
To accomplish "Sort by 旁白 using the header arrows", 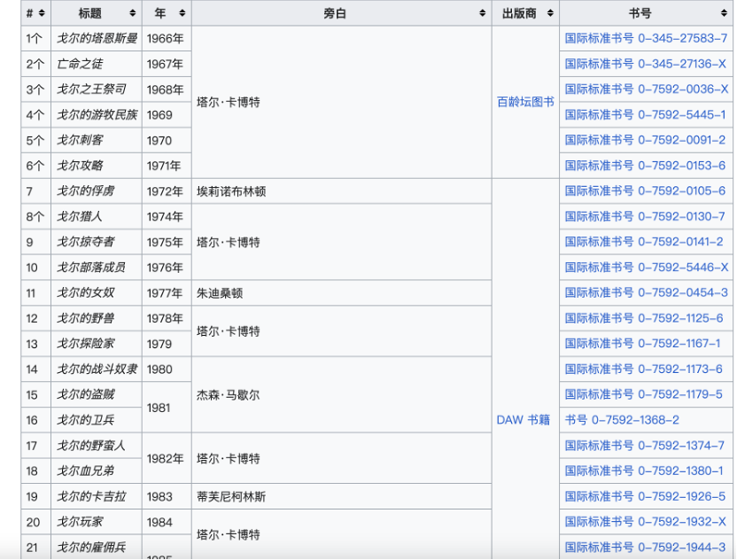I will 483,13.
